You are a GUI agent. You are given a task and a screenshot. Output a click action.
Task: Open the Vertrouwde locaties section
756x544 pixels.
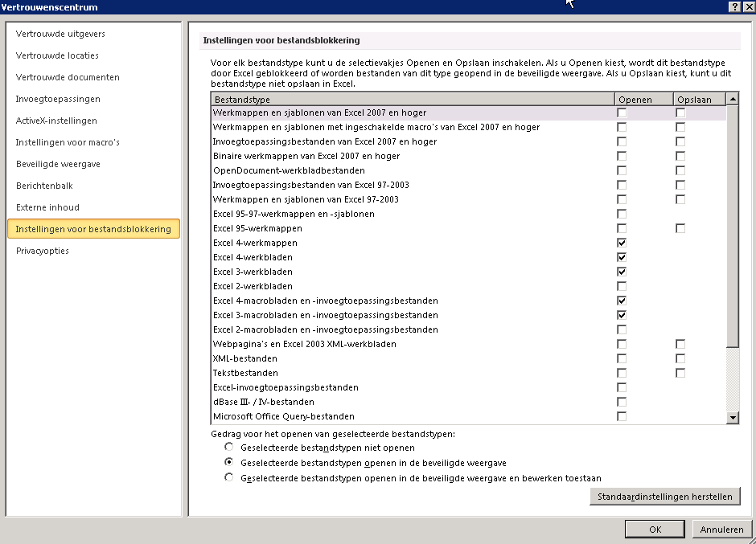pos(57,55)
